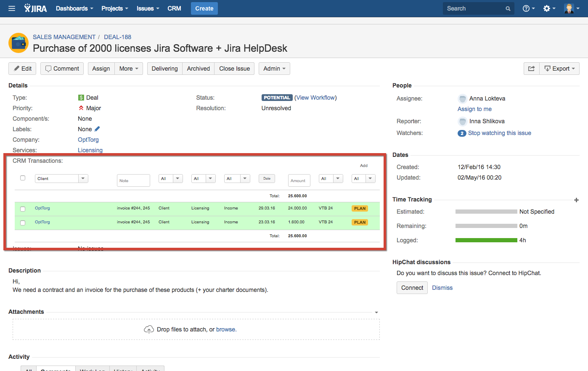Click the Amount filter input field
This screenshot has height=371, width=588.
(x=299, y=180)
